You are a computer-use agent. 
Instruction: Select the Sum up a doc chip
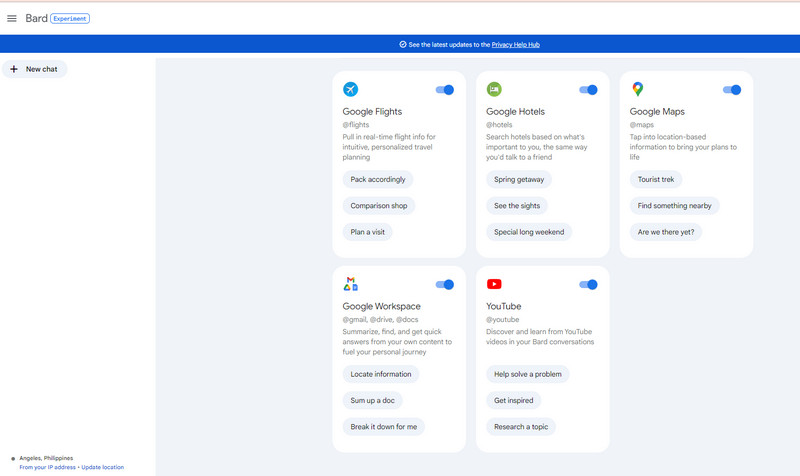tap(372, 400)
